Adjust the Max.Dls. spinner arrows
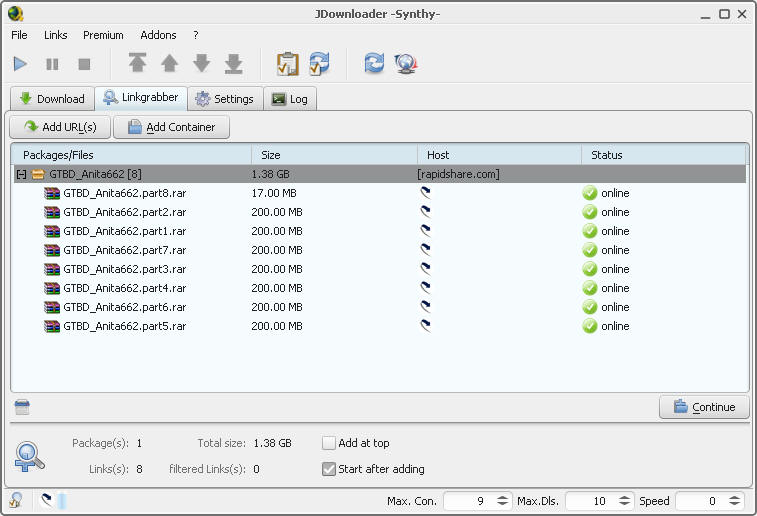757x516 pixels. tap(624, 501)
